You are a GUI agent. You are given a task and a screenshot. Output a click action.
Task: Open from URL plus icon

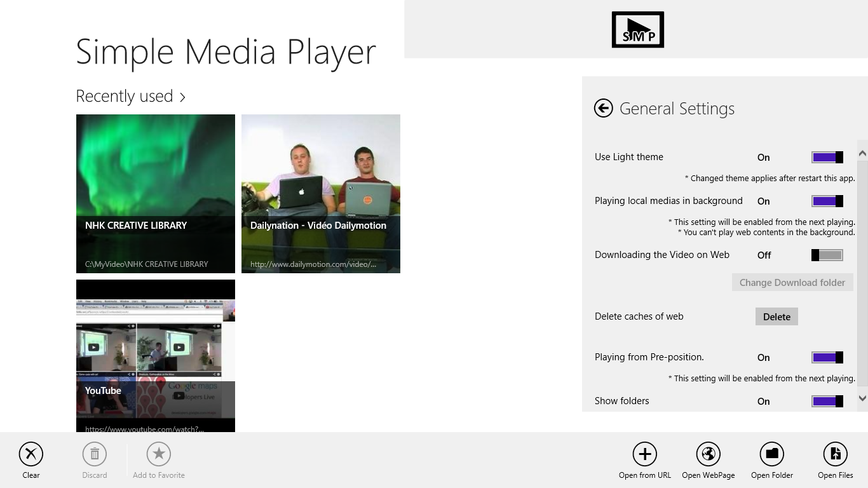[x=645, y=454]
